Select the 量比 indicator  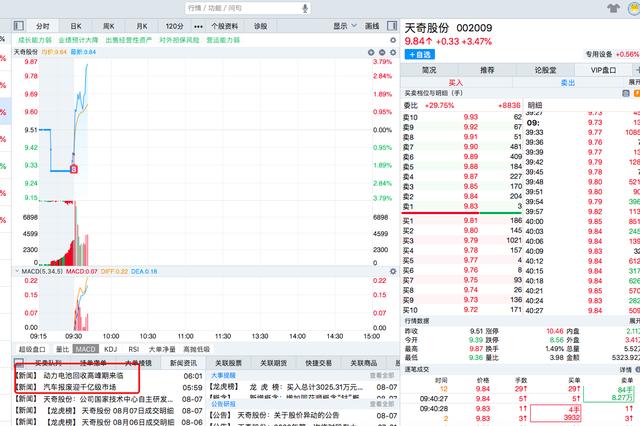[x=62, y=349]
